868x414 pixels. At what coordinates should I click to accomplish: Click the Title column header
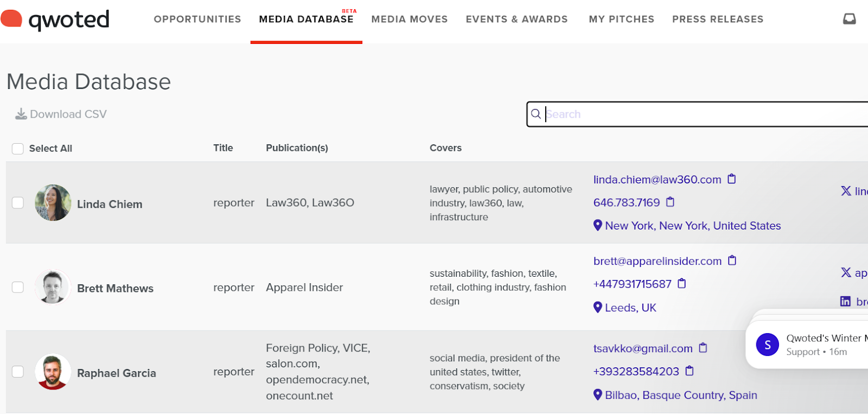[223, 148]
